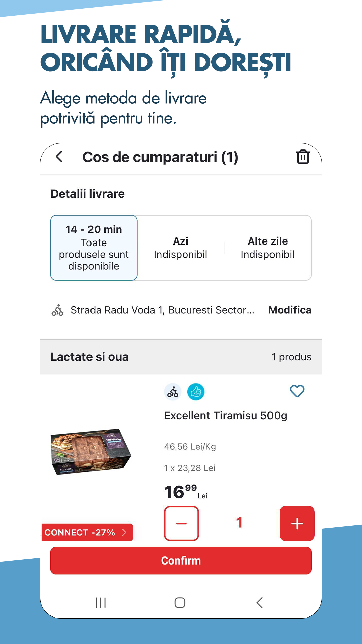Screen dimensions: 362x644
Task: Tap the trash icon to empty the cart
Action: (303, 157)
